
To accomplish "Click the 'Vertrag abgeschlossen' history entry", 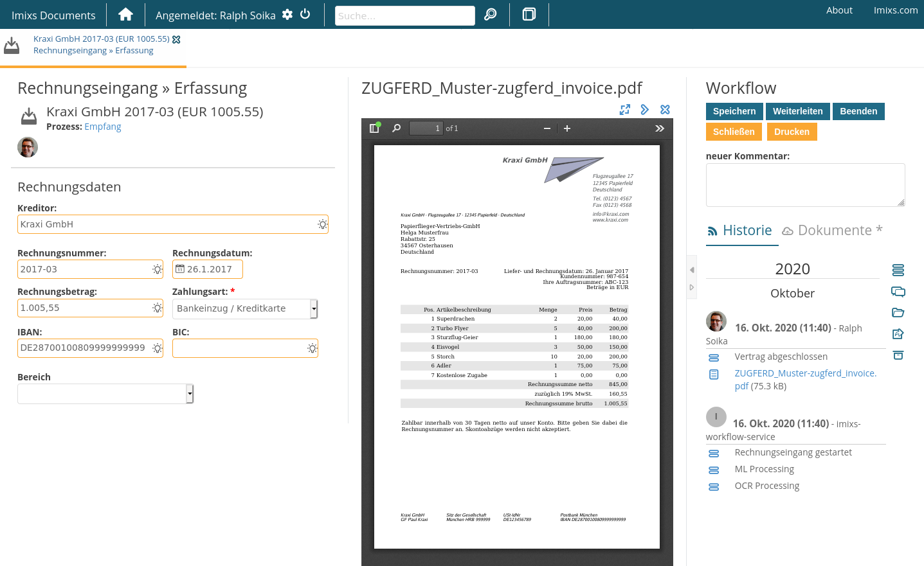I will (x=781, y=357).
